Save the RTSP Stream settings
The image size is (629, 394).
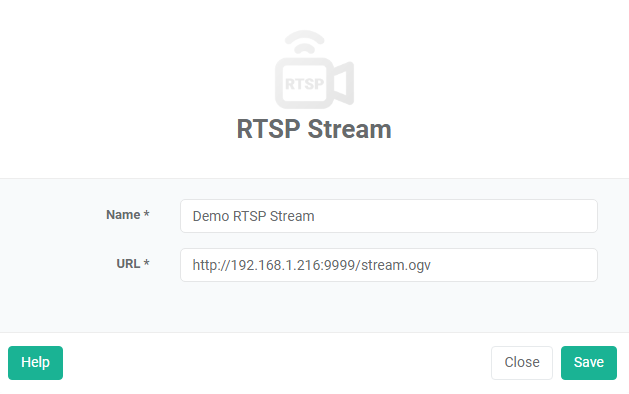pyautogui.click(x=588, y=363)
